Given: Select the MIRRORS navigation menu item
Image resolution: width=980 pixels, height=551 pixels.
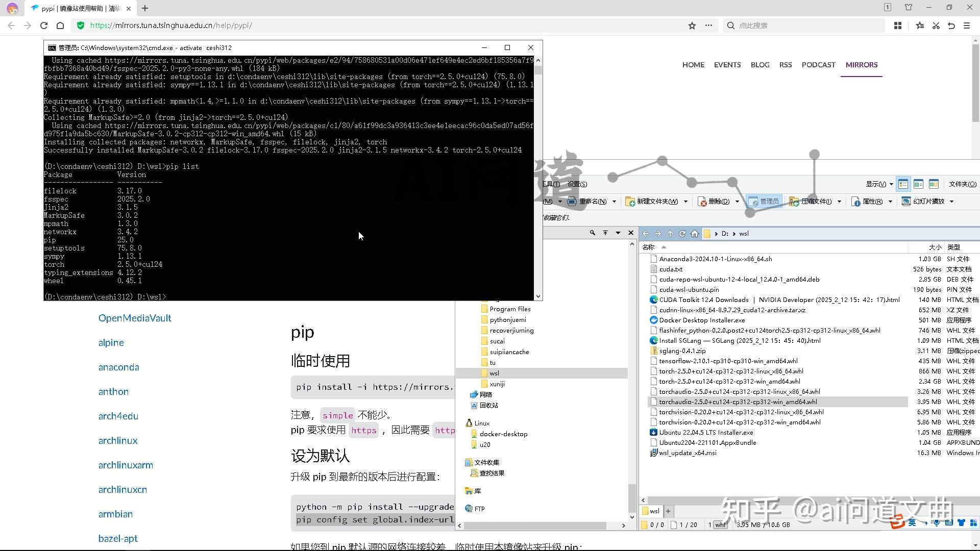Looking at the screenshot, I should tap(861, 65).
